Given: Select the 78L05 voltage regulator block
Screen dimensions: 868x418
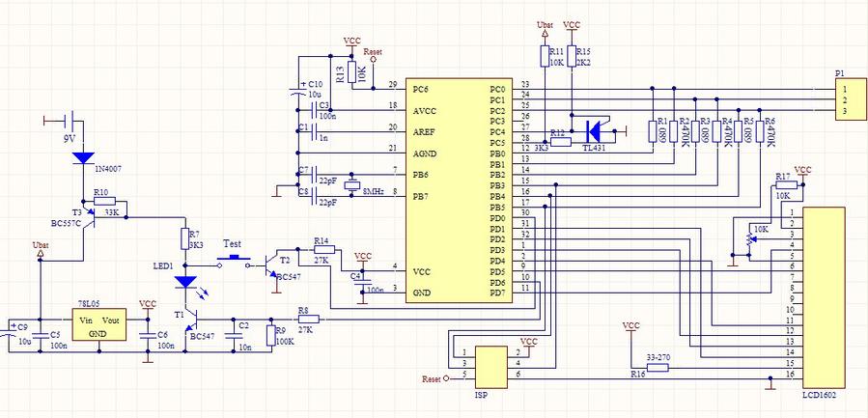Looking at the screenshot, I should coord(101,324).
